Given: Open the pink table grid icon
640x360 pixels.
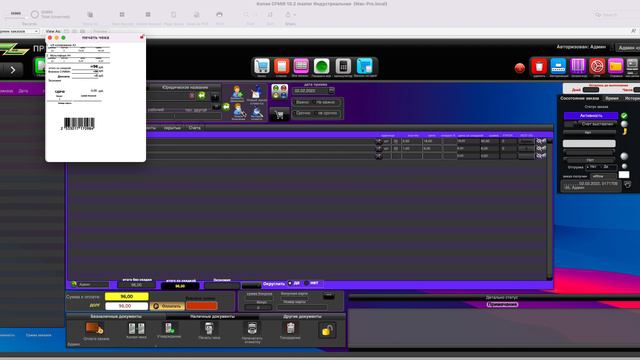Looking at the screenshot, I should click(x=301, y=66).
